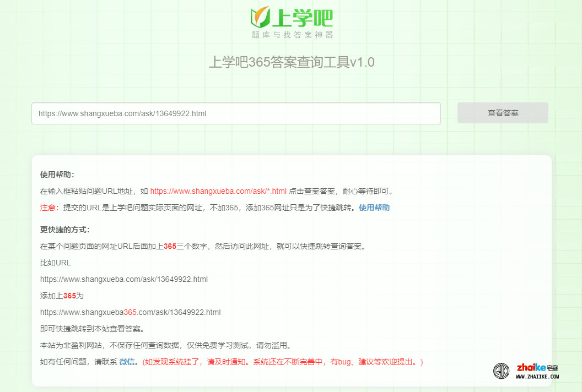This screenshot has height=392, width=582.
Task: Click the example URL without 365
Action: tap(124, 279)
